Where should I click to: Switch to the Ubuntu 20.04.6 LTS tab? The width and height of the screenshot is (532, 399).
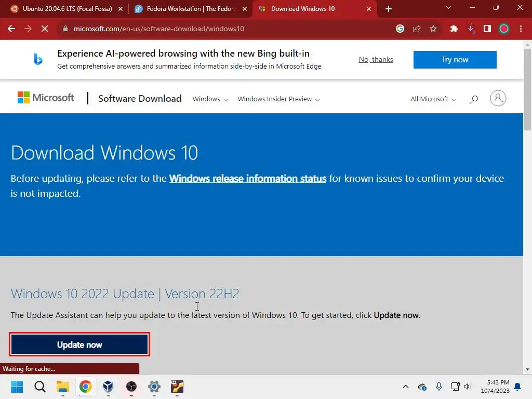[66, 9]
